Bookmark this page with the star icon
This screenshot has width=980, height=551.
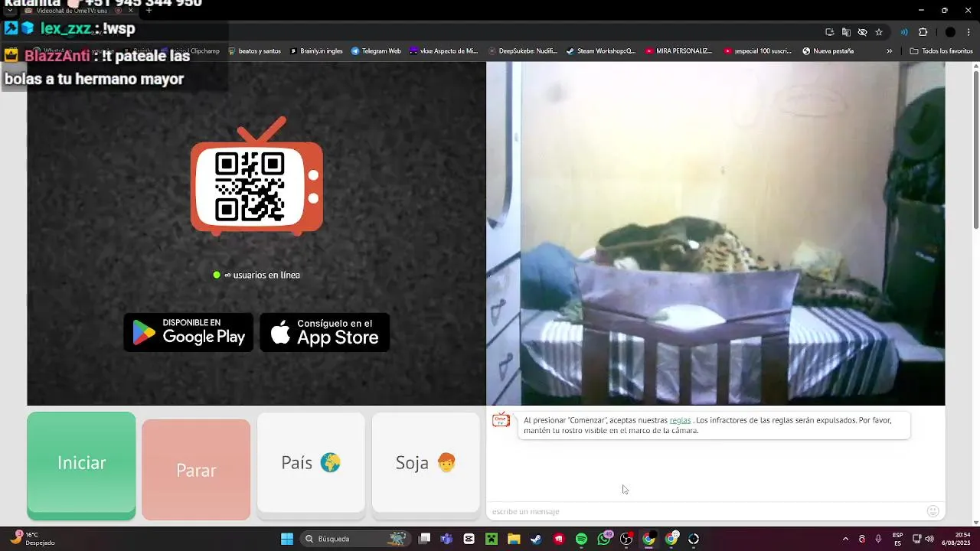point(879,32)
